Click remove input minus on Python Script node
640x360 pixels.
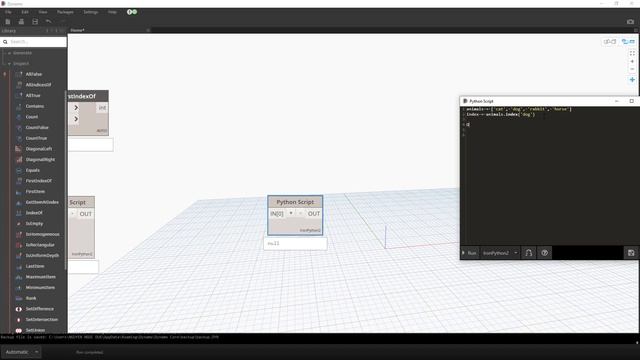coord(300,213)
